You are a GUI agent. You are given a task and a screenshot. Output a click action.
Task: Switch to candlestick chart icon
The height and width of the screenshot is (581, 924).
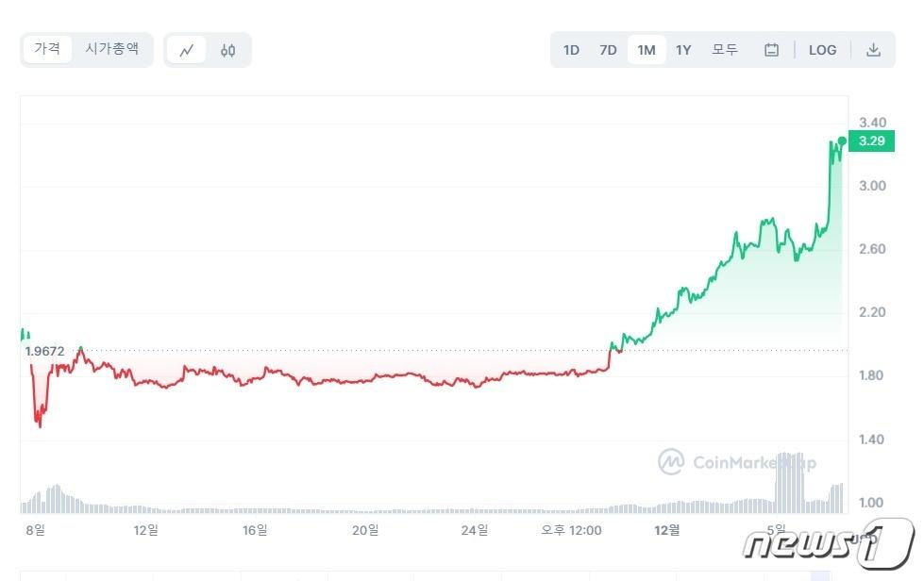click(227, 50)
